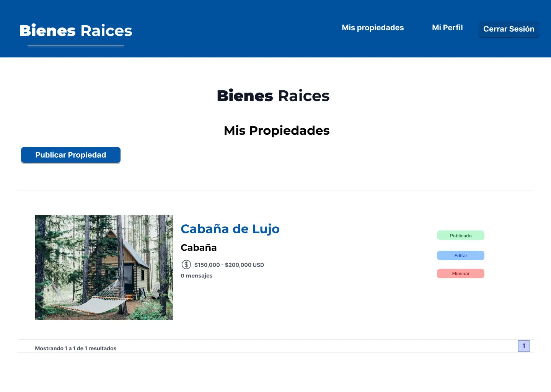Click the Bienes Raices logo in the header
The width and height of the screenshot is (551, 392).
[75, 31]
